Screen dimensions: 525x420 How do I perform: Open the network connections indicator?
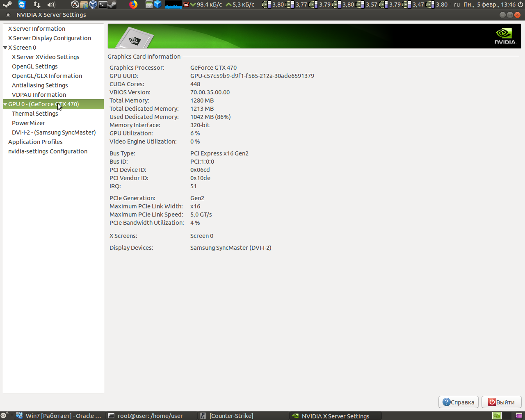tap(37, 5)
